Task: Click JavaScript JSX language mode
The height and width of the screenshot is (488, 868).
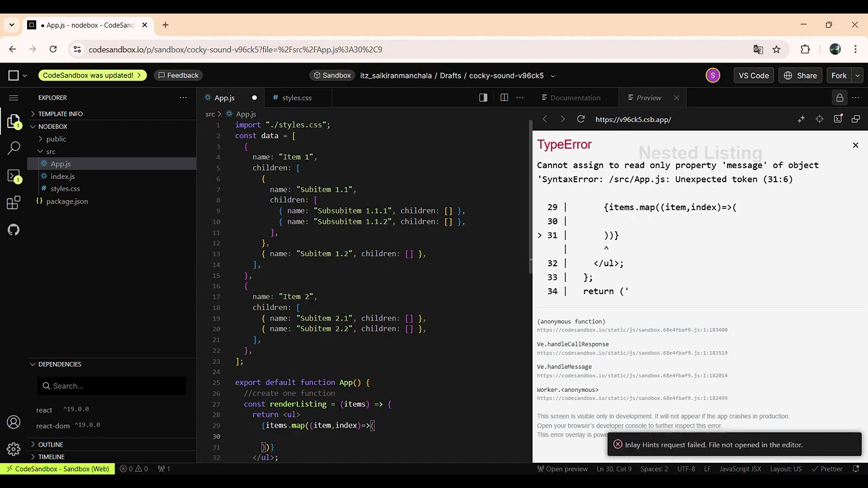Action: click(x=741, y=469)
